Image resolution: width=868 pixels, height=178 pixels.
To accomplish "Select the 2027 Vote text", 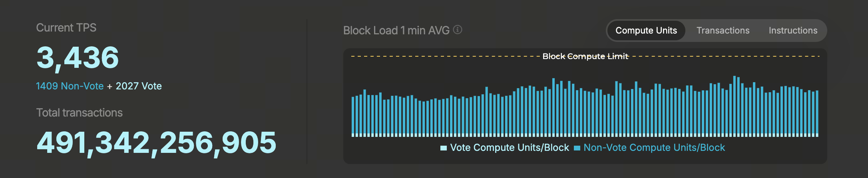I will click(x=139, y=86).
